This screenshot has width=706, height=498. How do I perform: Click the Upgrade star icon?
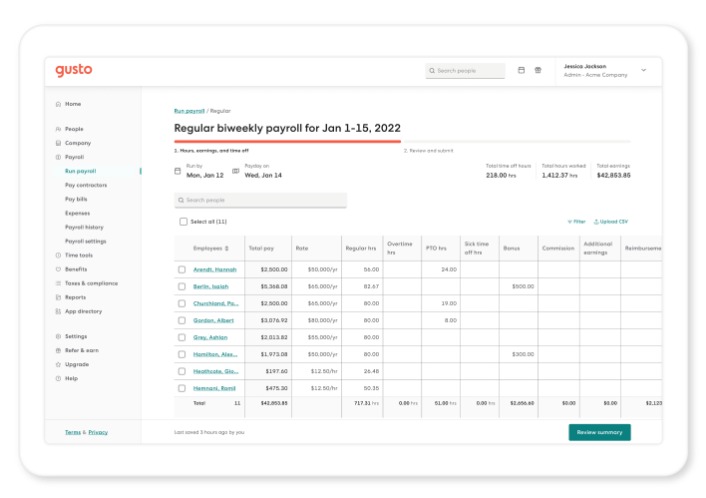pos(58,364)
